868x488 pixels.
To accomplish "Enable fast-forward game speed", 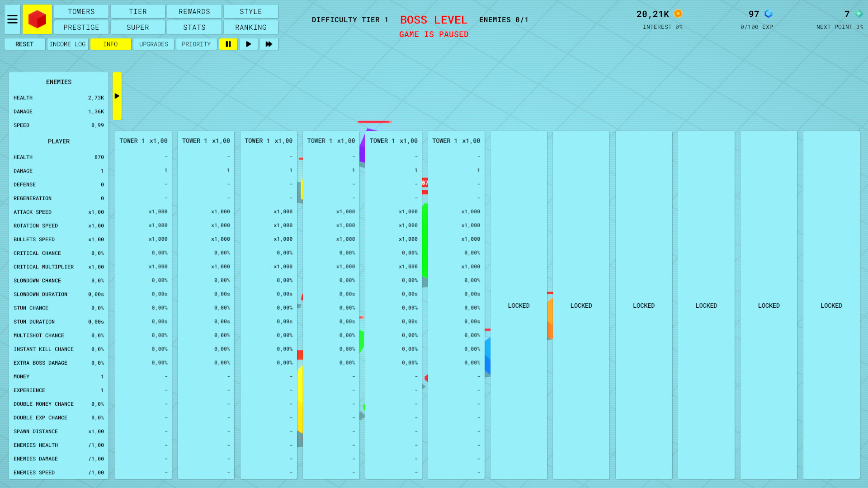I will coord(269,44).
